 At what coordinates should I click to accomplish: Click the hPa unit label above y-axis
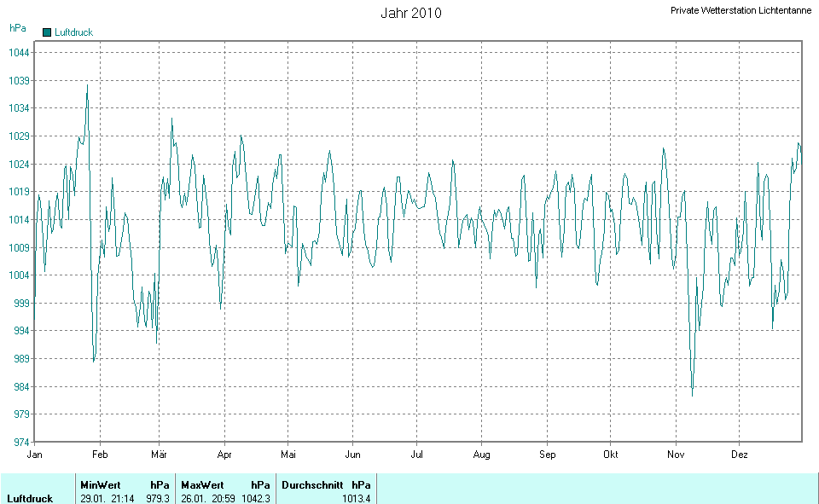click(17, 28)
